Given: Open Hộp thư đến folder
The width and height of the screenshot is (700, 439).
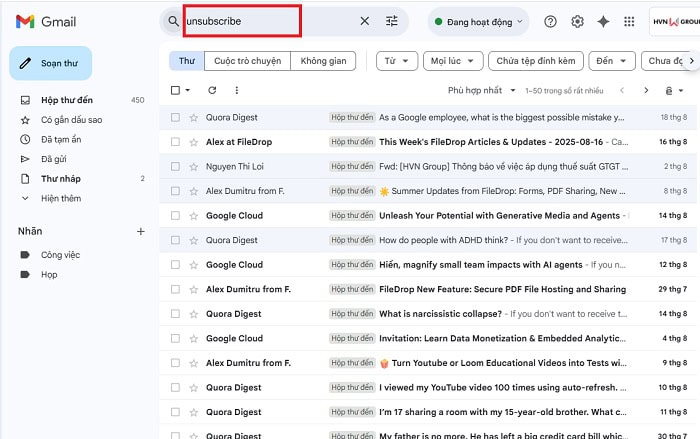Looking at the screenshot, I should point(67,100).
